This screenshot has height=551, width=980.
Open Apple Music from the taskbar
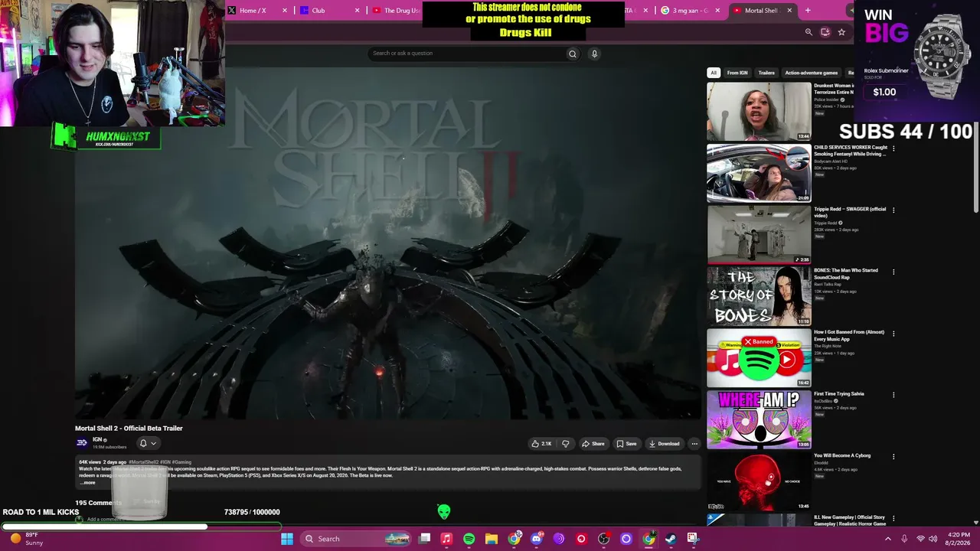[x=446, y=539]
